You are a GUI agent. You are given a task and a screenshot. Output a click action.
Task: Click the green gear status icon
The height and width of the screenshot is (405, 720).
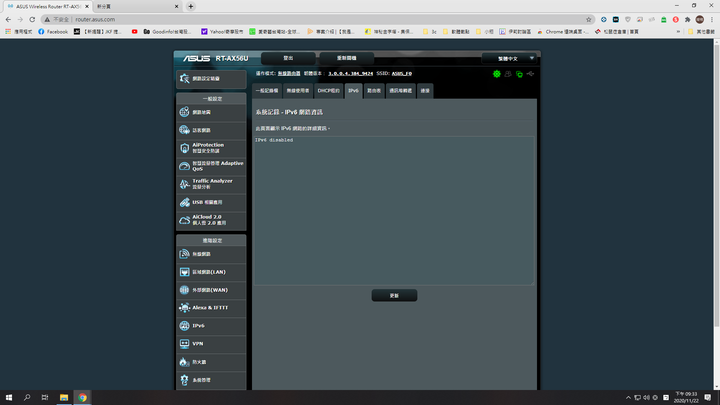coord(497,73)
